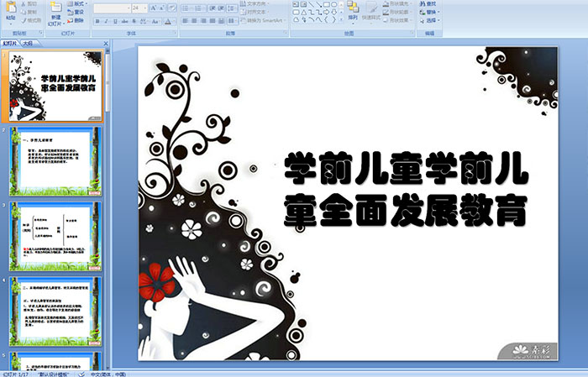Switch to the Outline (大纲) pane tab

[x=29, y=44]
